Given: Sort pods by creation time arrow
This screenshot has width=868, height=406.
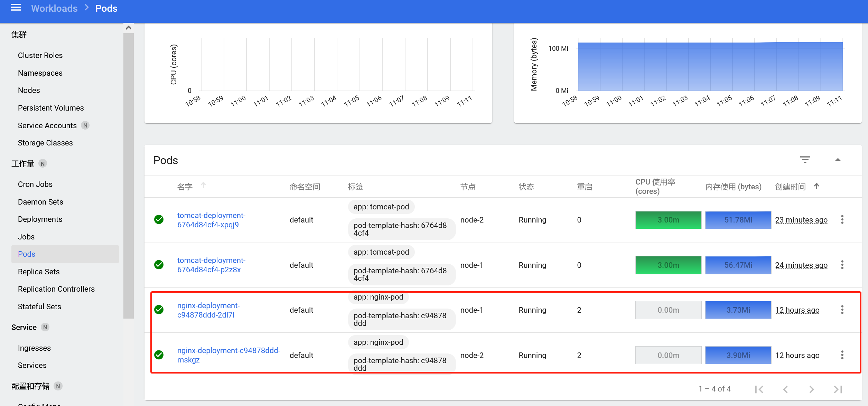Looking at the screenshot, I should [x=816, y=186].
